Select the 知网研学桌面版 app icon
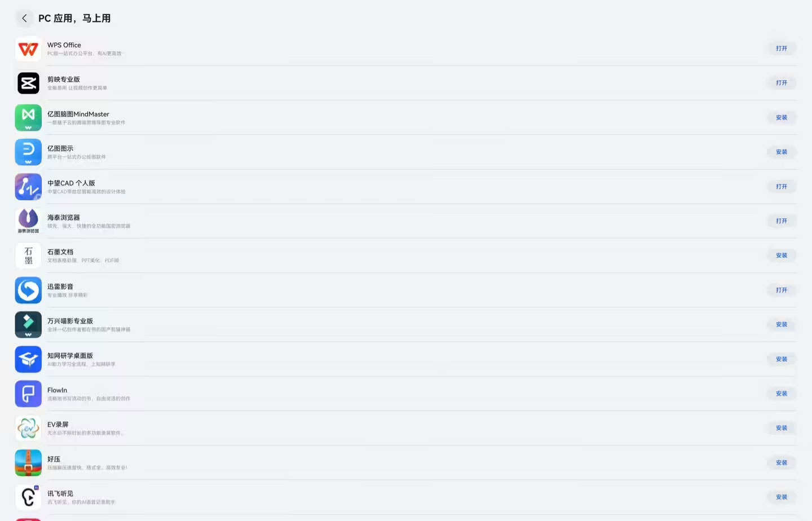The width and height of the screenshot is (812, 521). point(28,359)
